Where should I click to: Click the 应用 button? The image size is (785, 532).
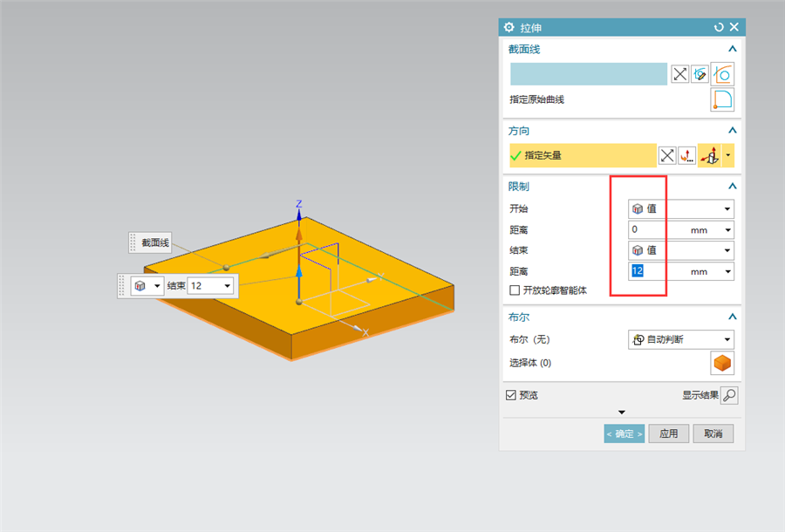(x=668, y=433)
